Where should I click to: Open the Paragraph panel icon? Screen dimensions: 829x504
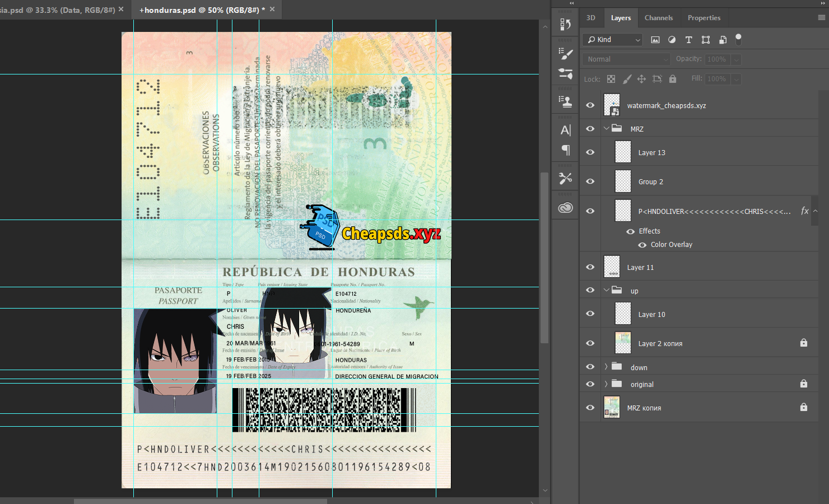point(566,150)
